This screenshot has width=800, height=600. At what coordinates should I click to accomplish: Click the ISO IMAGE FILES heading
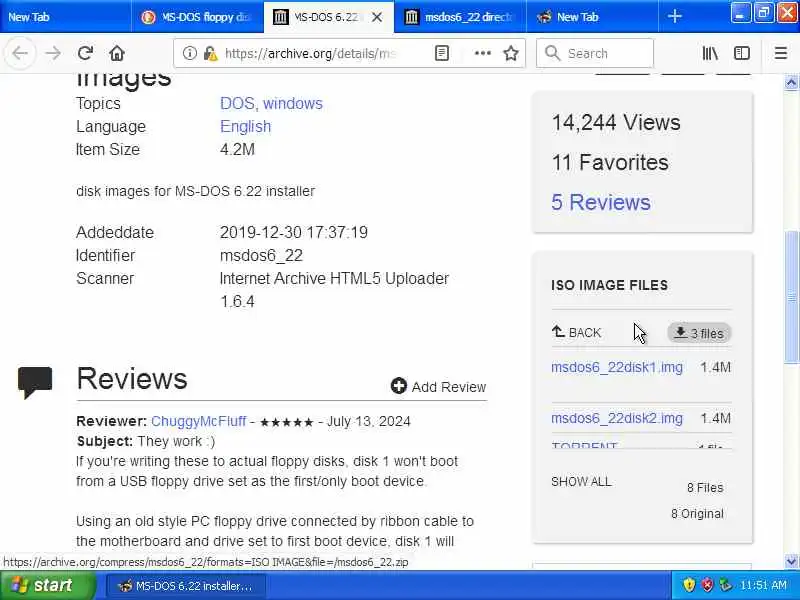[x=609, y=285]
